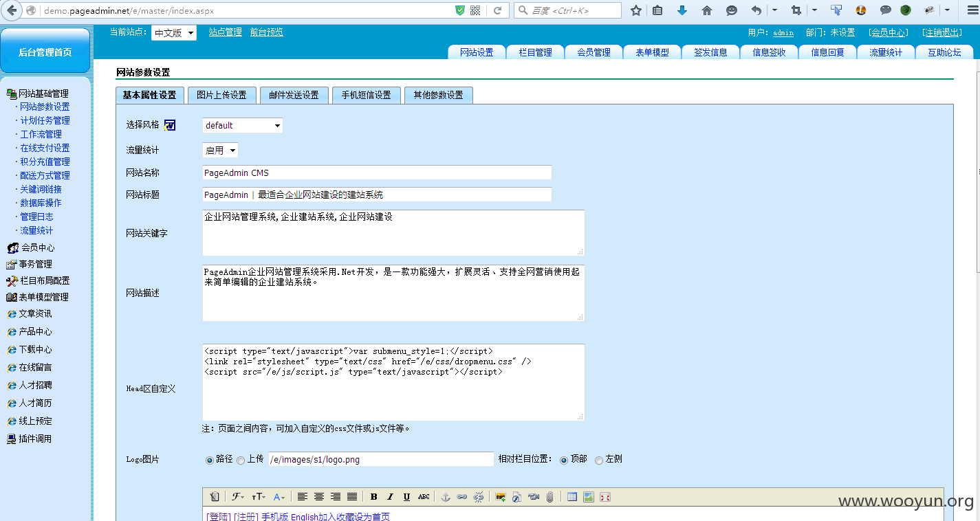Open the 表单模型 top menu tab
This screenshot has height=521, width=980.
pos(652,52)
